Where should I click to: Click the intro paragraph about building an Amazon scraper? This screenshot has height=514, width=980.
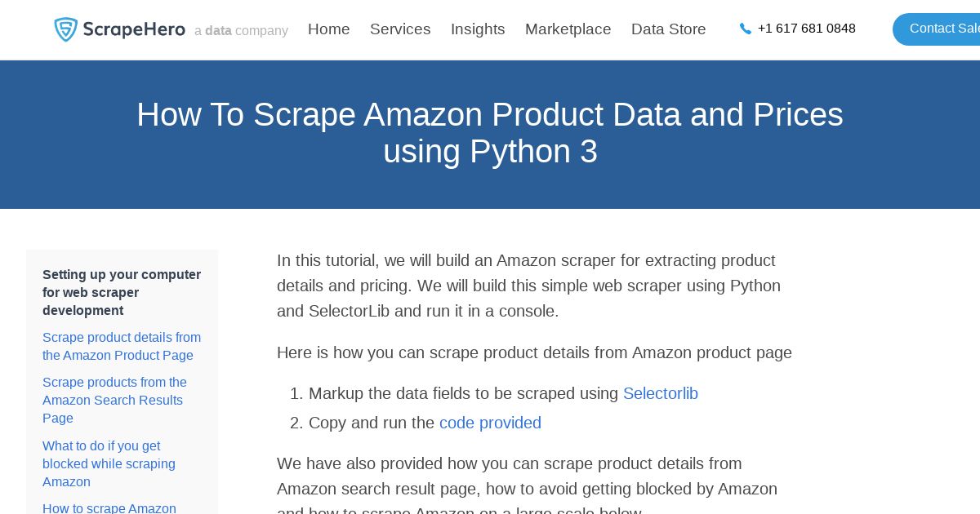[529, 286]
